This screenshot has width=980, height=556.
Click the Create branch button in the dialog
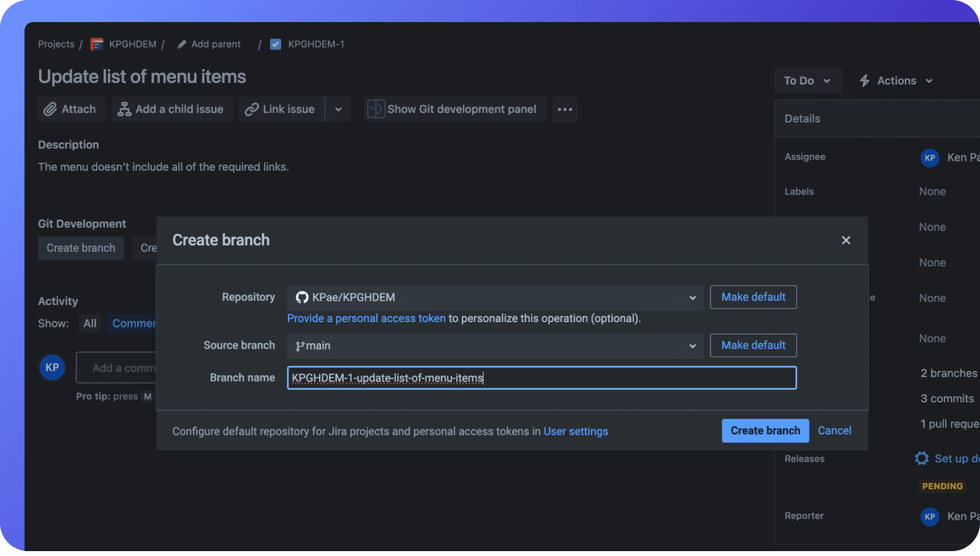[x=765, y=430]
